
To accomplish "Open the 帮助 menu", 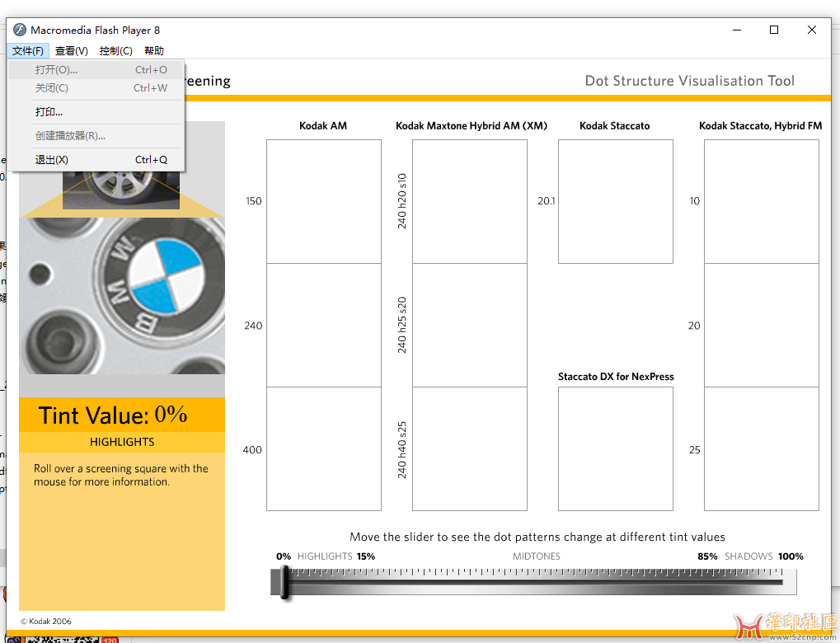I will point(154,51).
